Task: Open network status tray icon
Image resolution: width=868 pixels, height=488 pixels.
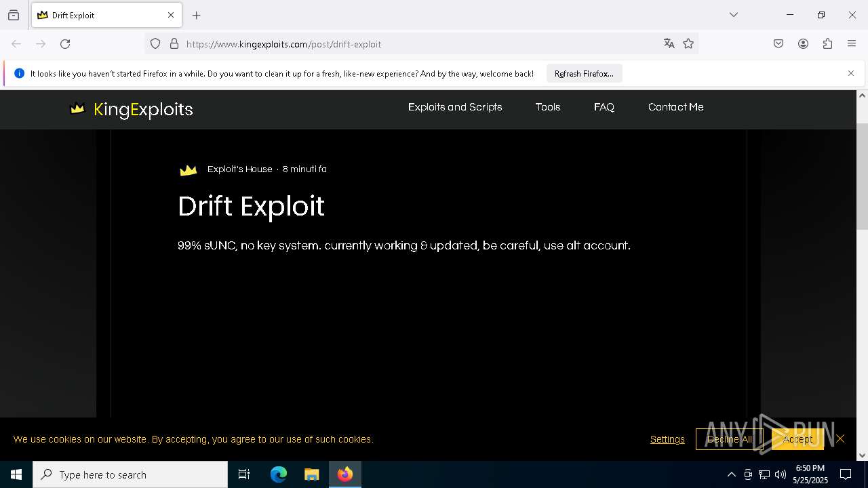Action: pos(764,474)
